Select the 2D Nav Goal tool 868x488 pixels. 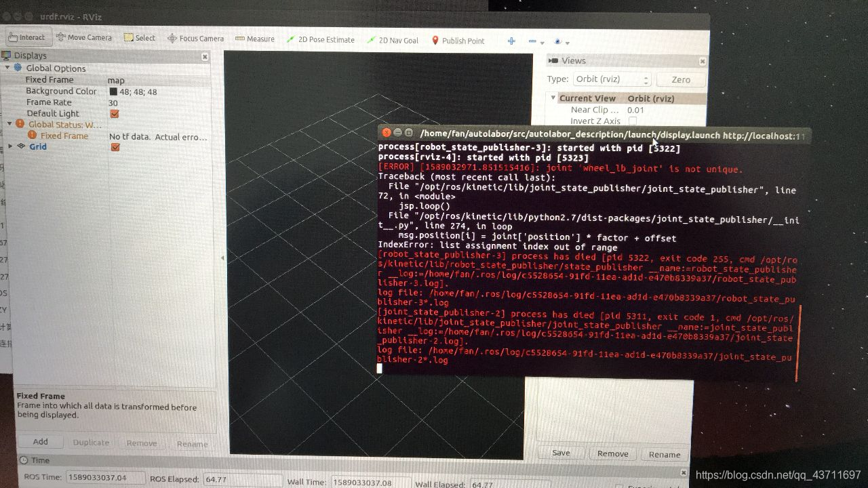click(393, 40)
